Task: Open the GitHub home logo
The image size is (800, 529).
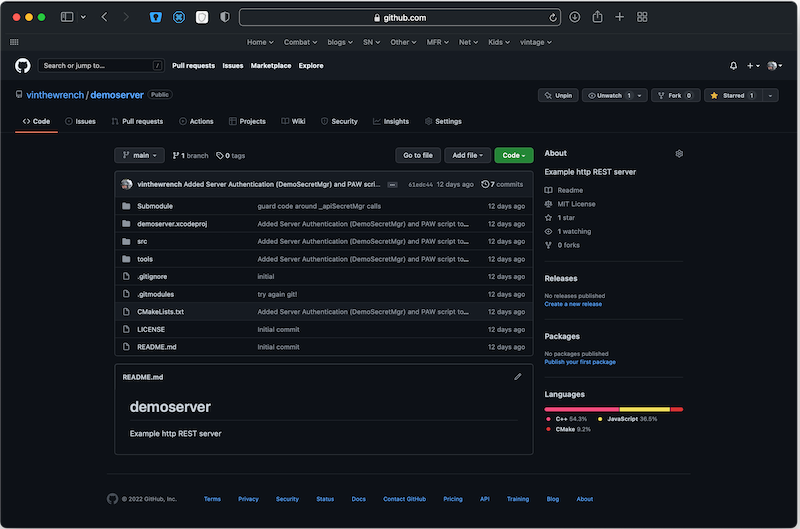Action: [x=22, y=66]
